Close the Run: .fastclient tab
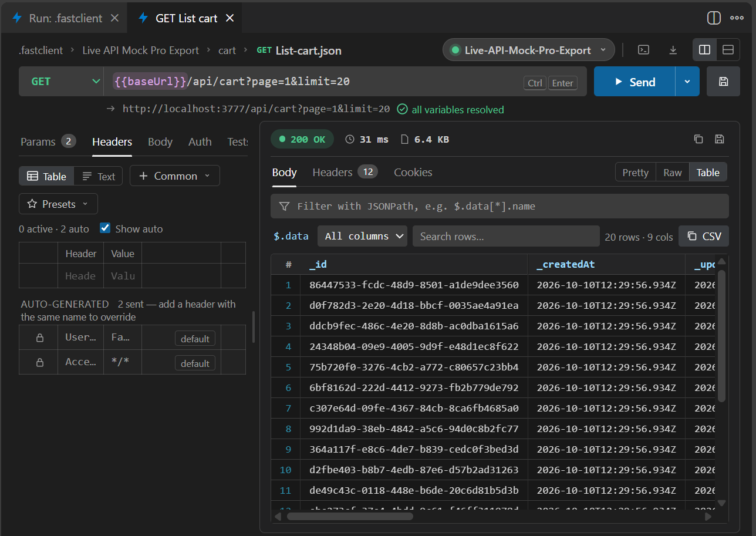The image size is (756, 536). (115, 18)
